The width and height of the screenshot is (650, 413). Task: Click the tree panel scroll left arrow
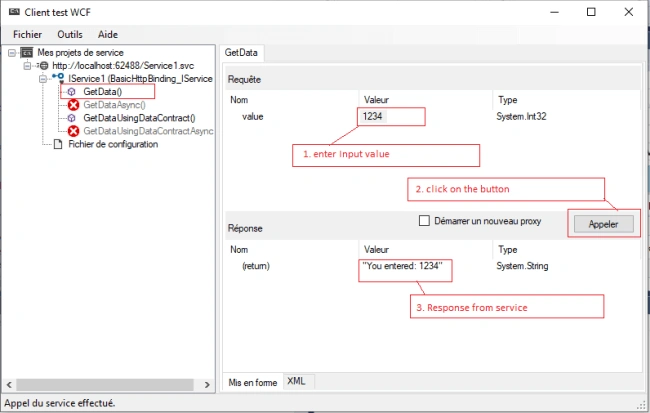[x=9, y=385]
